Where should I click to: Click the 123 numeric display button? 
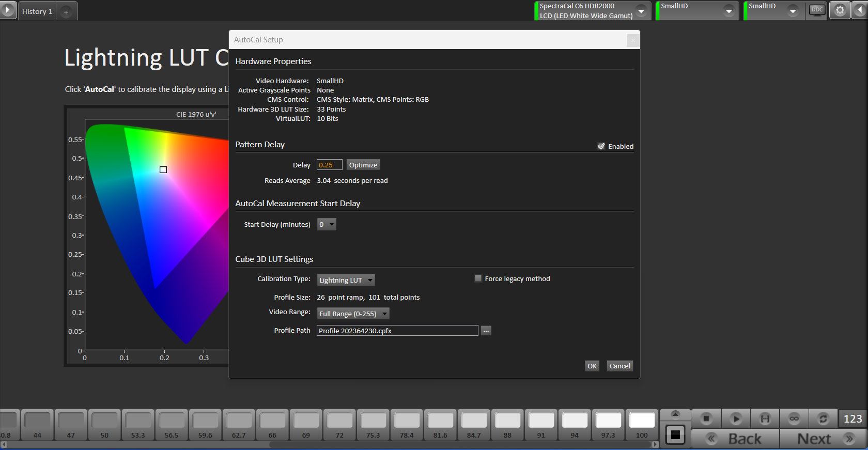[x=853, y=418]
